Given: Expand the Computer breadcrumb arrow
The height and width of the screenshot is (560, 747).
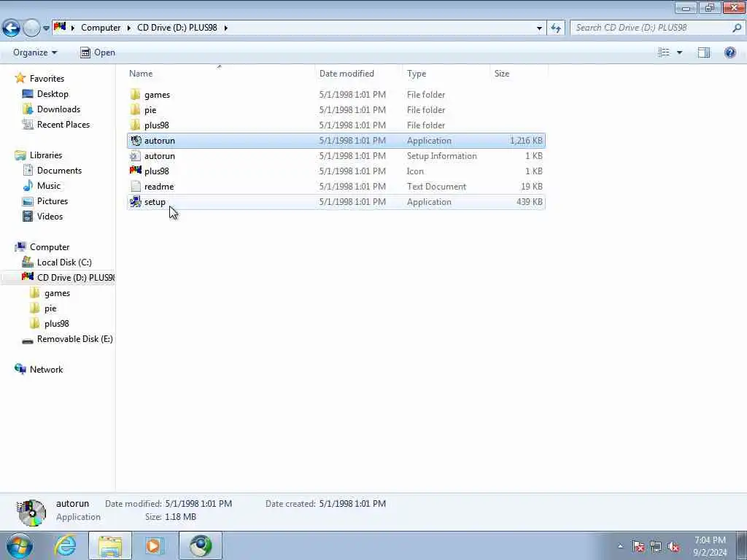Looking at the screenshot, I should [x=128, y=28].
